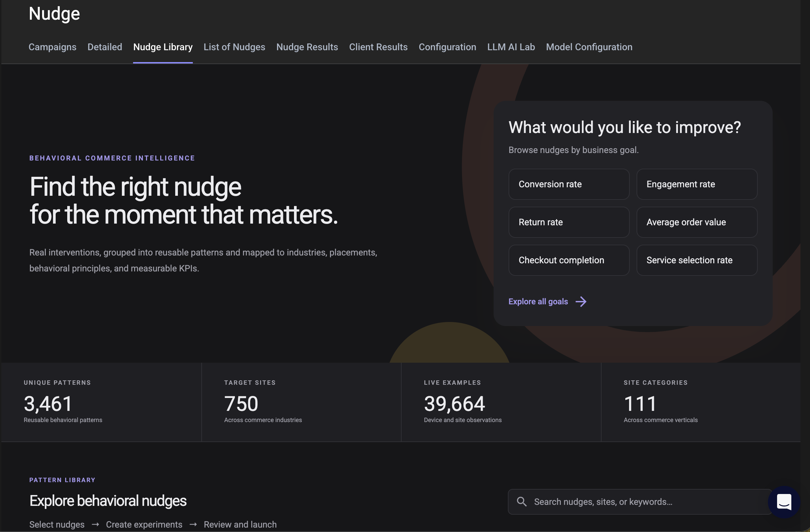The height and width of the screenshot is (532, 810).
Task: Click the Site Categories 111 value
Action: pos(640,404)
